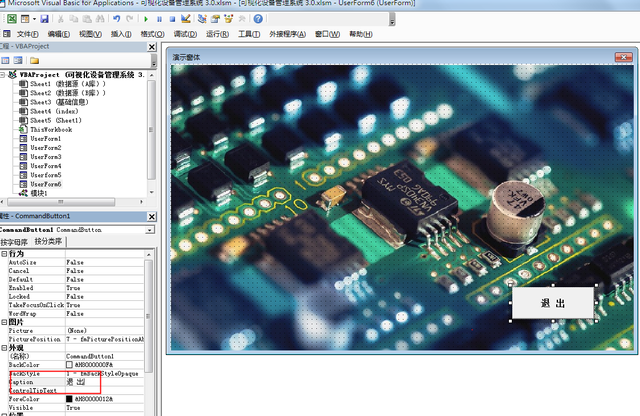Collapse the 图片 property category
640x416 pixels.
click(x=4, y=323)
